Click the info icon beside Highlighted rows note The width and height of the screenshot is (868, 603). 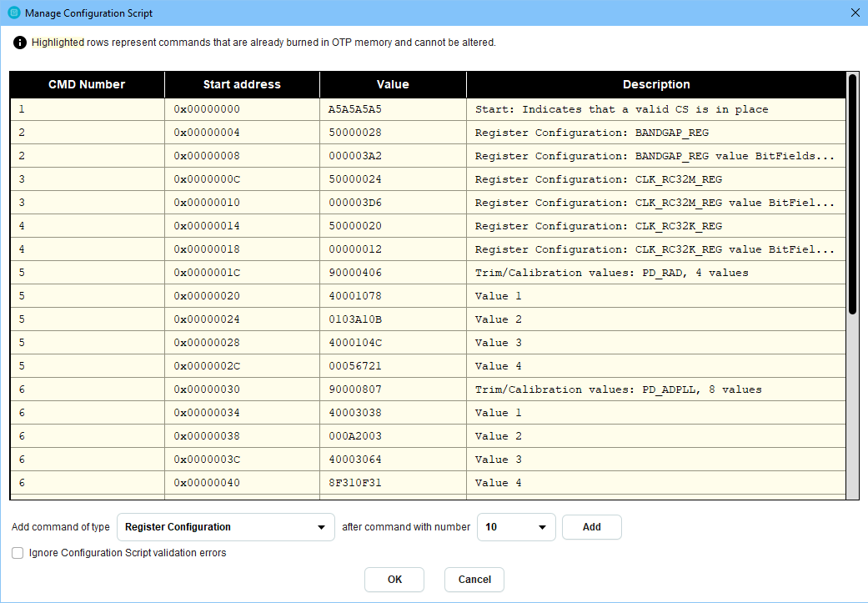pyautogui.click(x=20, y=43)
